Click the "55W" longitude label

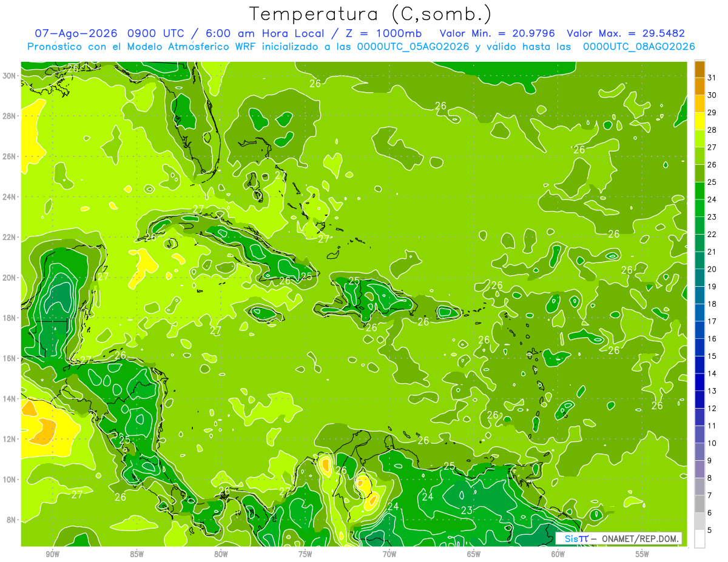point(642,554)
